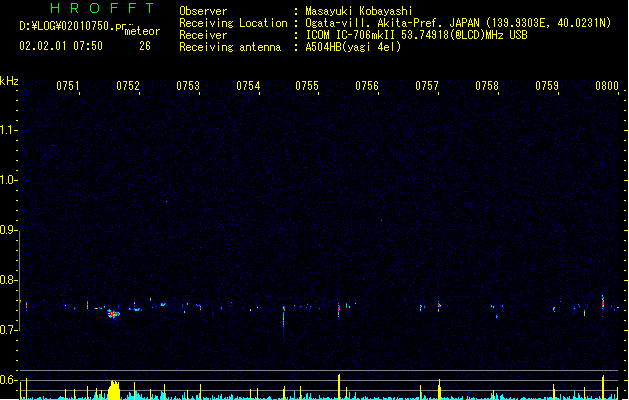
Task: Click the 0.7 kHz frequency axis label
Action: [x=8, y=330]
